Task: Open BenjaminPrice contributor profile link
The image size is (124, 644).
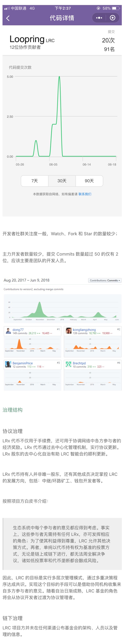Action: 23,363
